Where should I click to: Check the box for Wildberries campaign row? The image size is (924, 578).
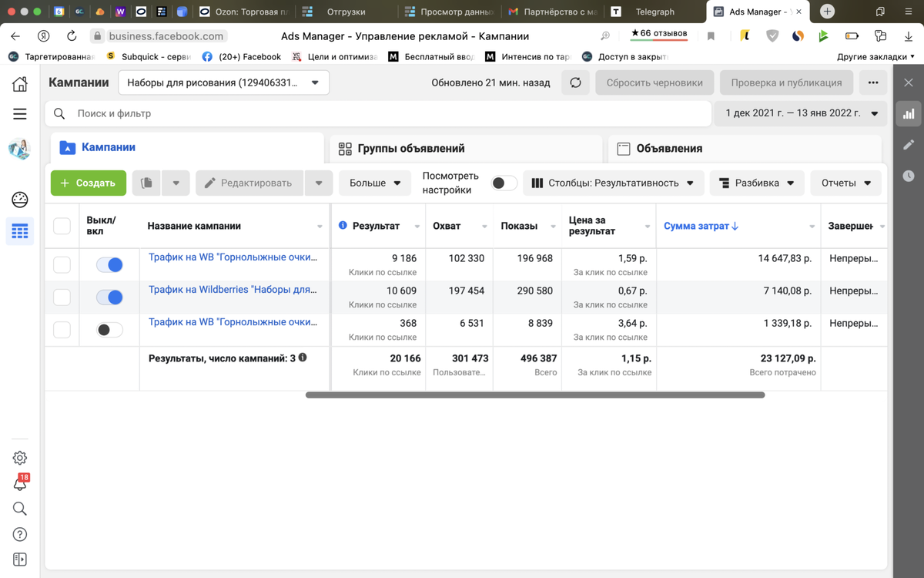62,297
